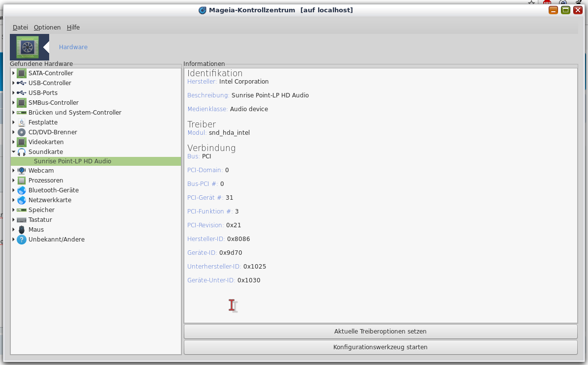Expand the Videokarten tree node
Viewport: 588px width, 365px height.
click(13, 142)
